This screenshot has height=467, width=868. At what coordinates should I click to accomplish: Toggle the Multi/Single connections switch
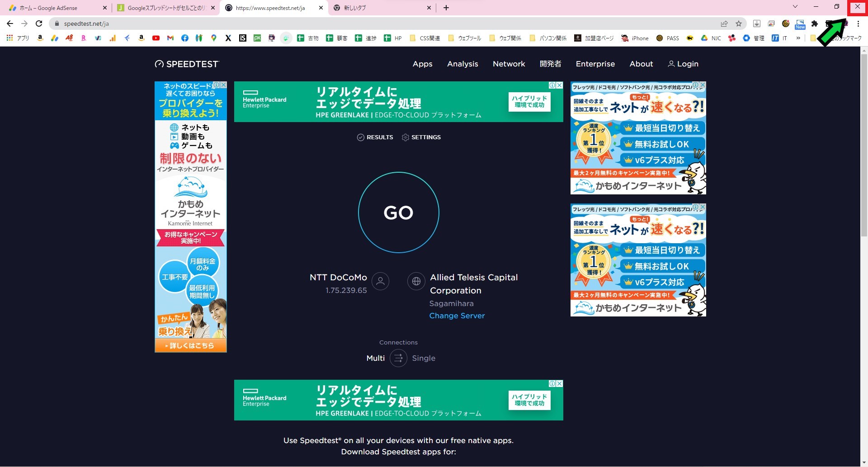tap(398, 358)
